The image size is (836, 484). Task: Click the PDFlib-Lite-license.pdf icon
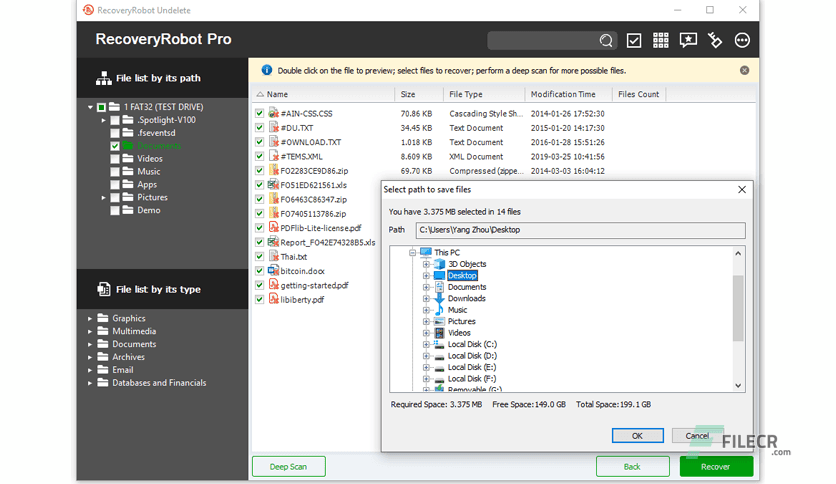(274, 228)
